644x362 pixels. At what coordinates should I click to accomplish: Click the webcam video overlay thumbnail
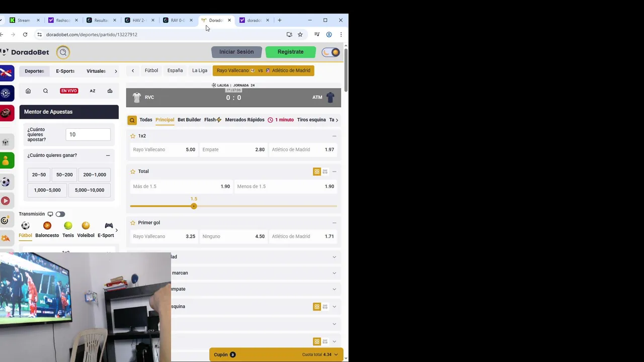(x=86, y=307)
